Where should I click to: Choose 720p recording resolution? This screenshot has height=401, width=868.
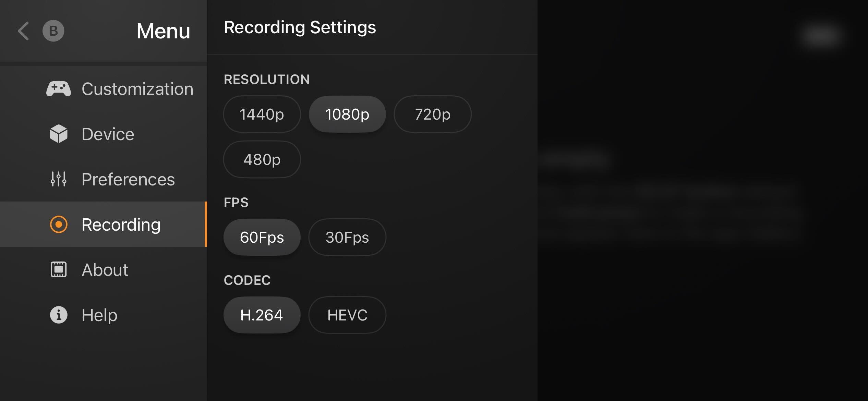(433, 114)
